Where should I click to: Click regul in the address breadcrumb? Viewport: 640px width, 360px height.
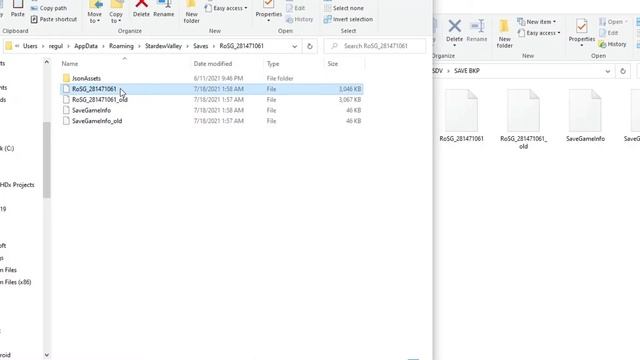click(56, 46)
